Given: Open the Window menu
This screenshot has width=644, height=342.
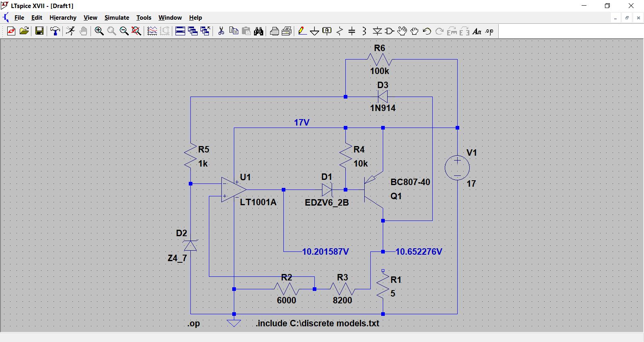Looking at the screenshot, I should coord(170,18).
